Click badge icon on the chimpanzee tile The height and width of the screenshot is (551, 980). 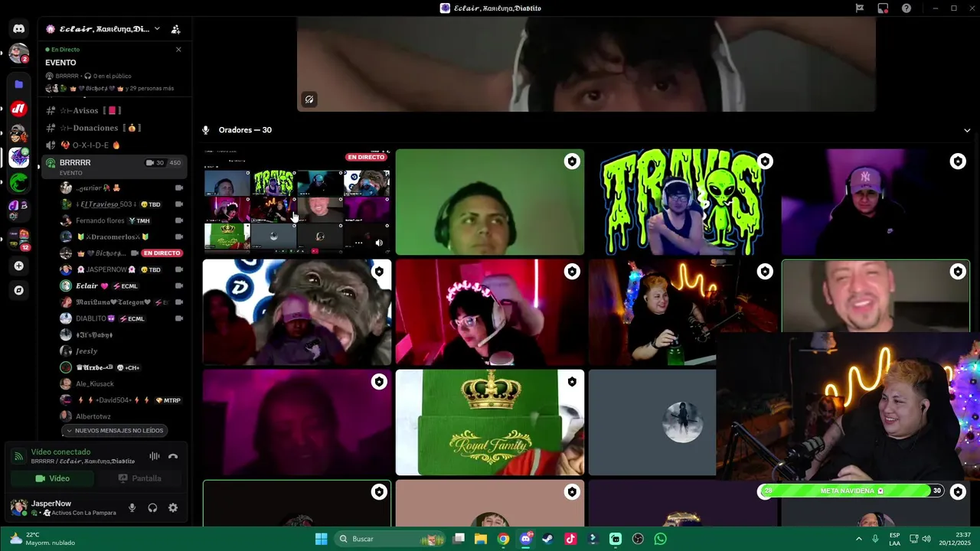click(379, 271)
